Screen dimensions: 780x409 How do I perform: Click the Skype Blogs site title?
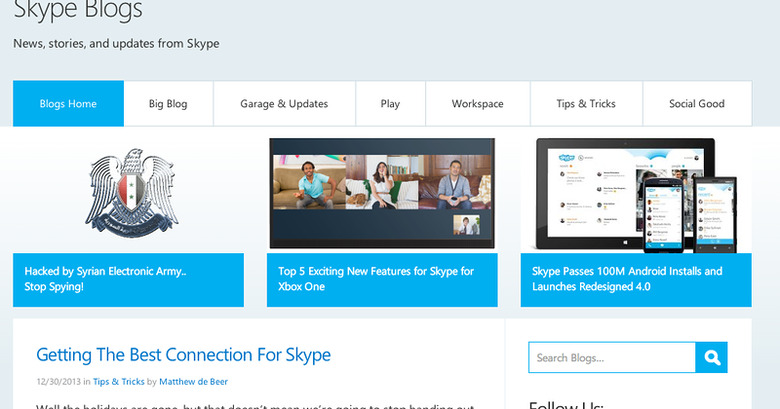[x=78, y=9]
